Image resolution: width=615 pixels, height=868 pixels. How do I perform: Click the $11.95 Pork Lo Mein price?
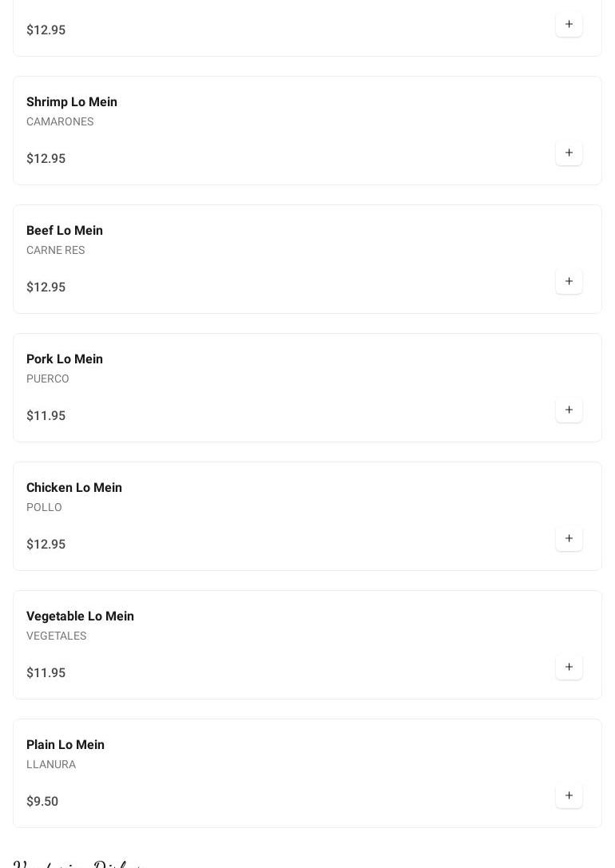(46, 416)
